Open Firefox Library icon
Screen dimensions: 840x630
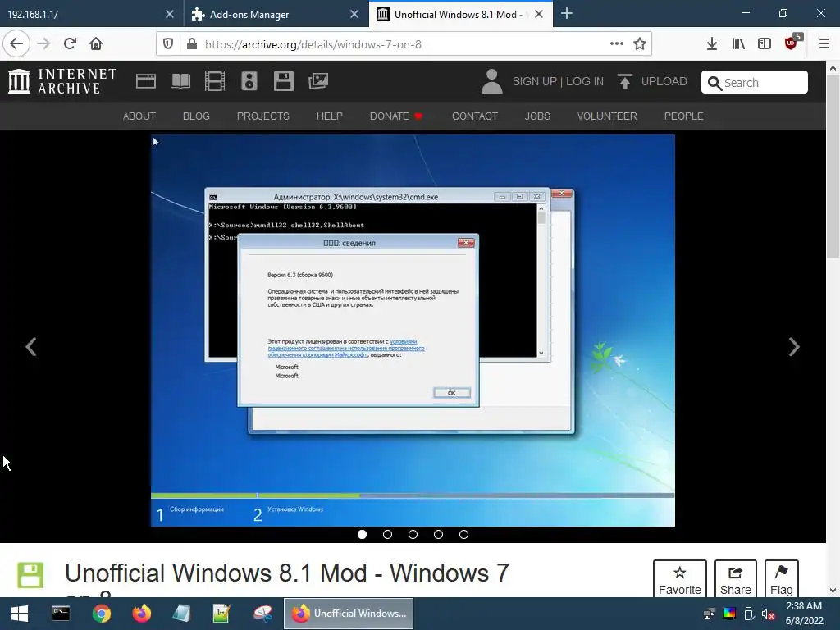(738, 44)
